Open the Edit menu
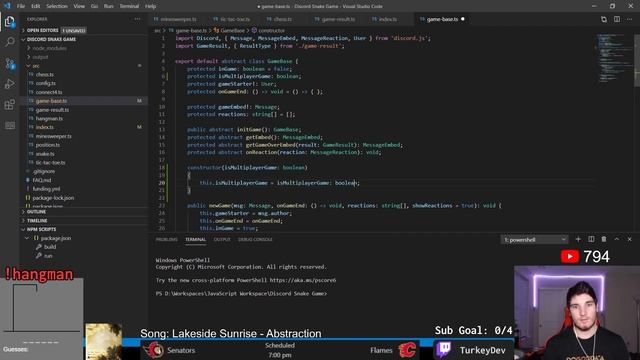640x360 pixels. click(36, 6)
